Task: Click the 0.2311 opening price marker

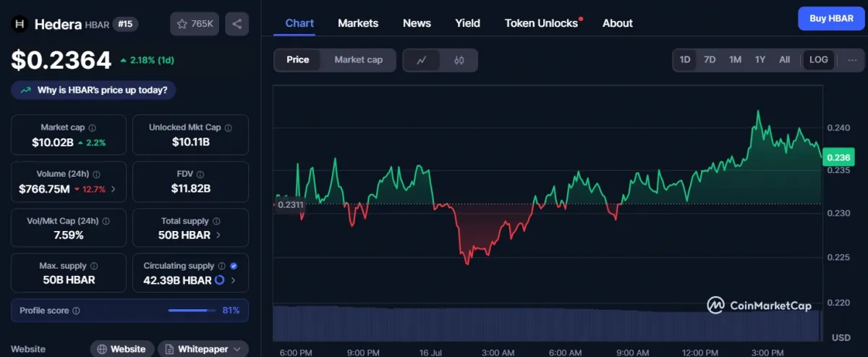Action: click(290, 205)
